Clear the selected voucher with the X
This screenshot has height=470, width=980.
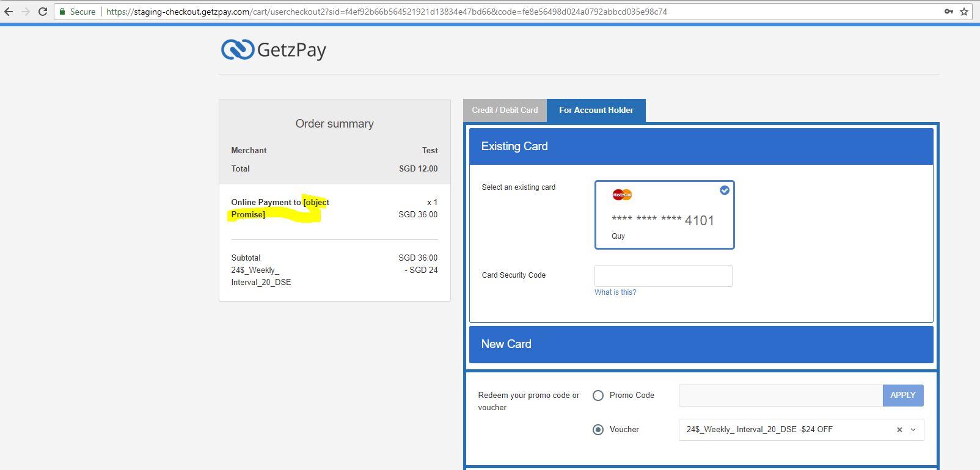click(x=899, y=430)
